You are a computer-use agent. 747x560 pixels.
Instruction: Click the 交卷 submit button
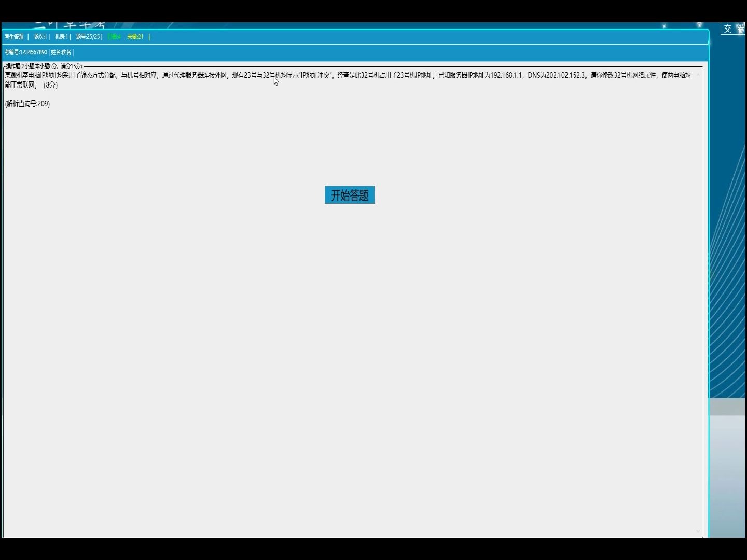tap(734, 29)
